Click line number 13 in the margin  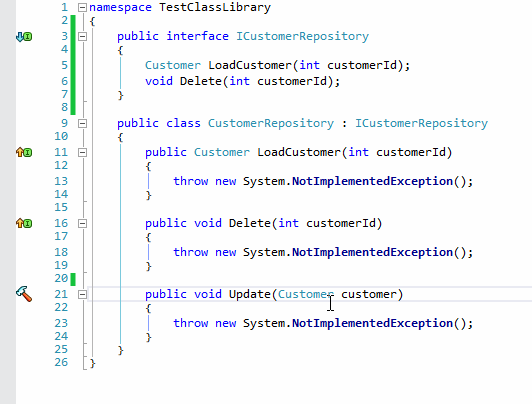61,181
